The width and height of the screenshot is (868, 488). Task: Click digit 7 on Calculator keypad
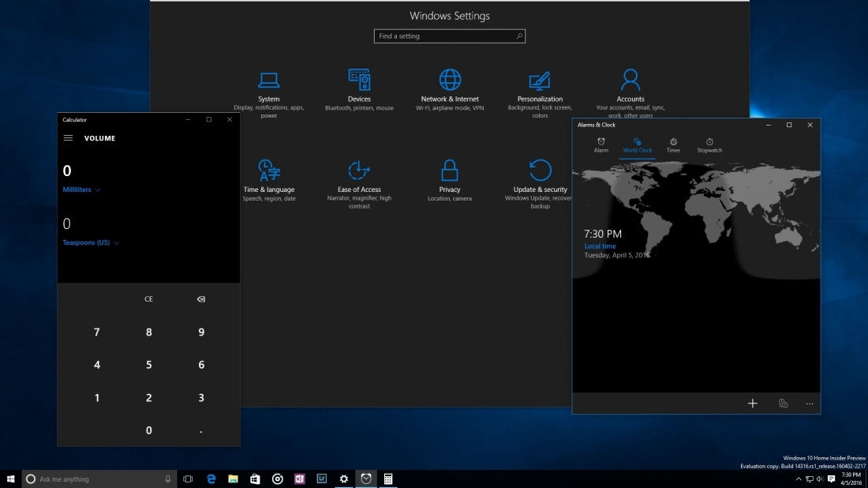pos(97,332)
